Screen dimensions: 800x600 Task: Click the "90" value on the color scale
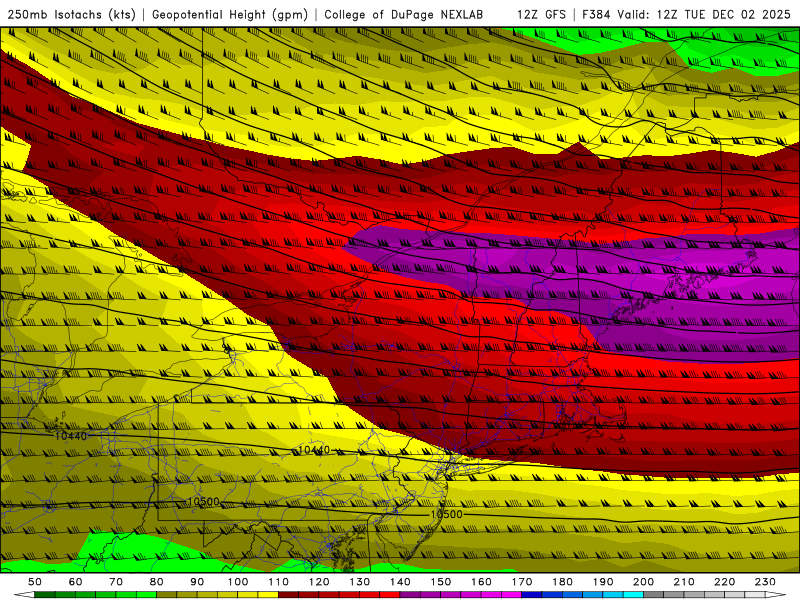(x=197, y=582)
